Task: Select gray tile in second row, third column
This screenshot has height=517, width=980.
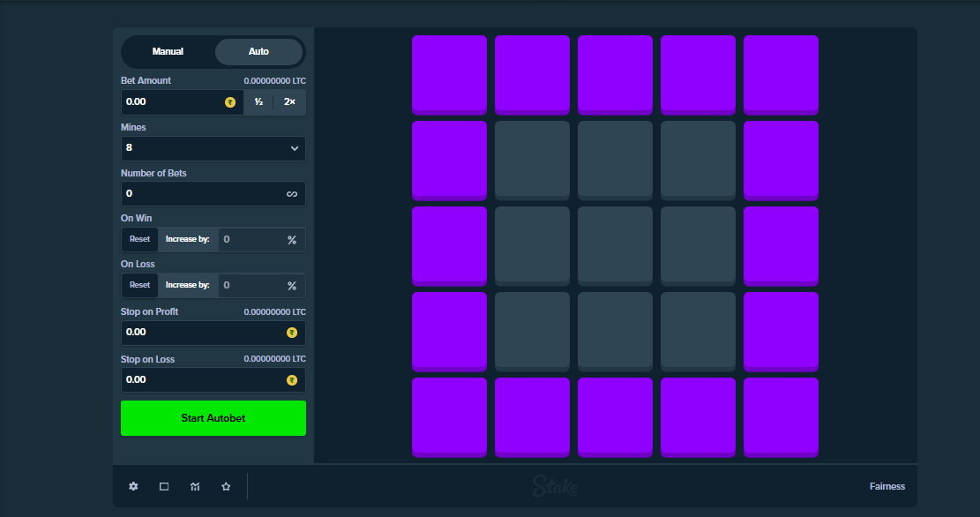Action: pyautogui.click(x=615, y=161)
